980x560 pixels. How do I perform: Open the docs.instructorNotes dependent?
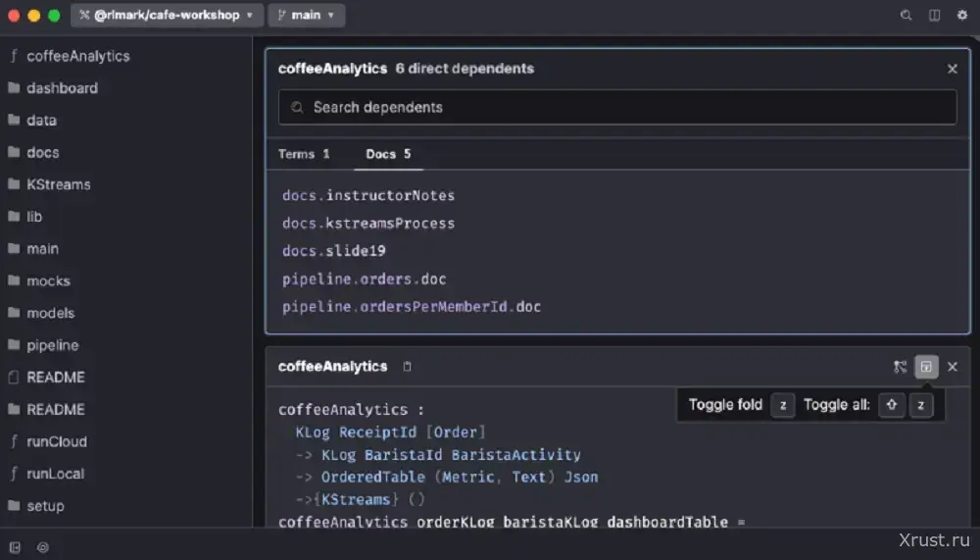[x=368, y=195]
